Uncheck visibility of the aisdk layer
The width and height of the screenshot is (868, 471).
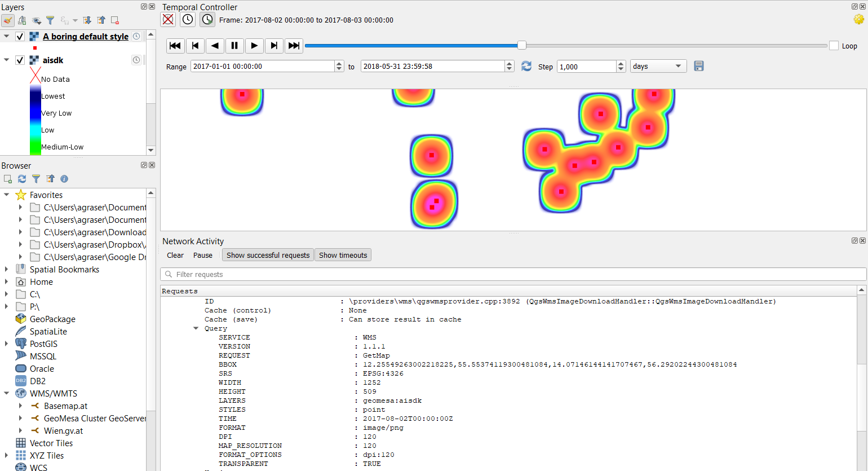pos(21,60)
